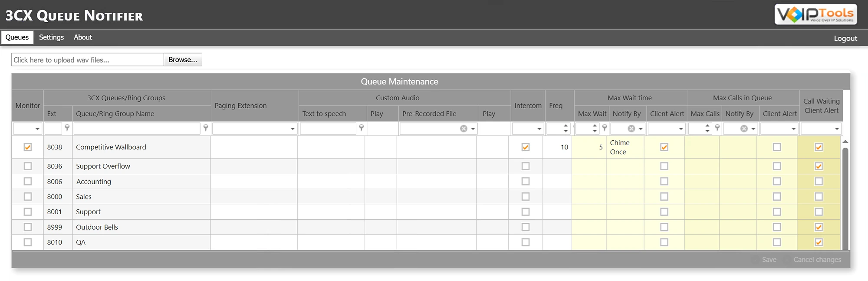Click the Queue/Ring Group Name filter icon
Image resolution: width=868 pixels, height=281 pixels.
(x=206, y=128)
